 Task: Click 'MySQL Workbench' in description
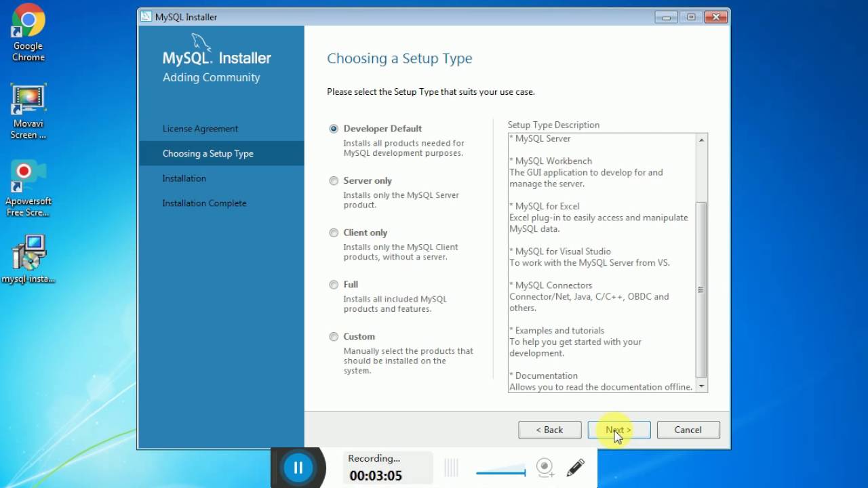553,161
